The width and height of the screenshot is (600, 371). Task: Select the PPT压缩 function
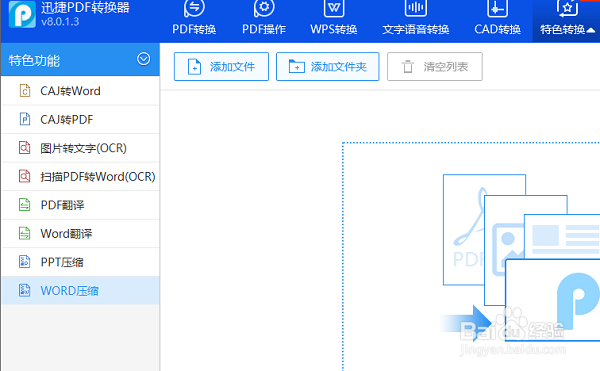click(80, 262)
